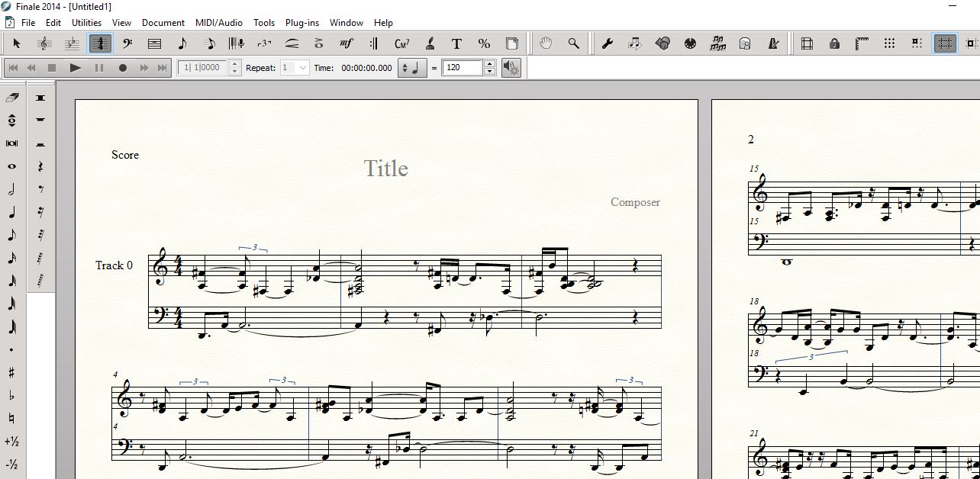Screen dimensions: 980x479
Task: Activate the Hand Grabber tool
Action: (546, 43)
